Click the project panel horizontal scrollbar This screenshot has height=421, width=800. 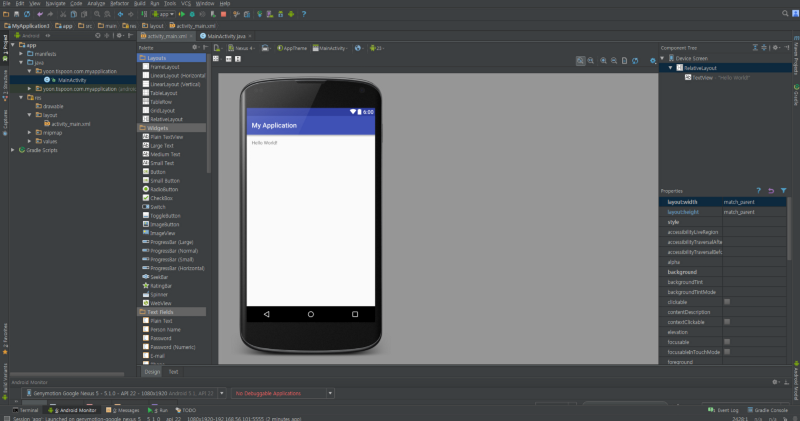pyautogui.click(x=67, y=374)
